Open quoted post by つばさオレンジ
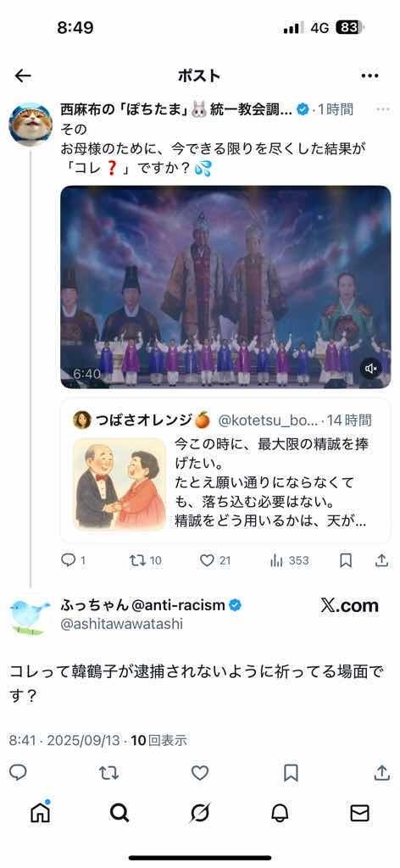The image size is (400, 868). pos(225,470)
